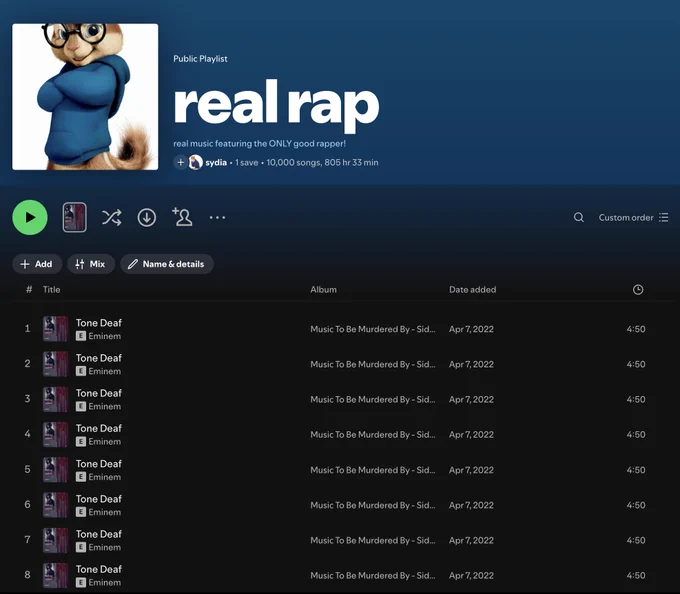
Task: Click the Mix button
Action: tap(91, 264)
